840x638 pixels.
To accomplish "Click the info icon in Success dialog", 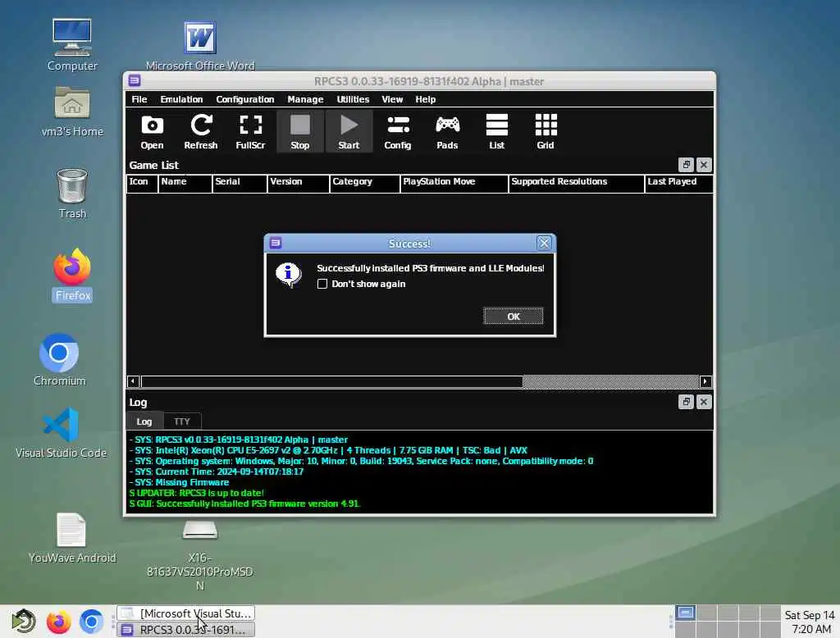I will pyautogui.click(x=288, y=275).
